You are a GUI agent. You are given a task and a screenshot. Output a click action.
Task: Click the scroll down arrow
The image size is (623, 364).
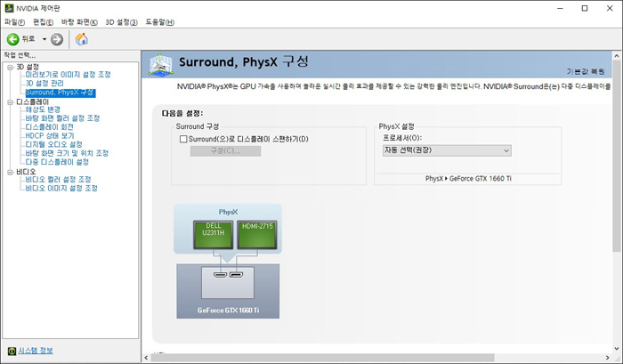coord(616,349)
